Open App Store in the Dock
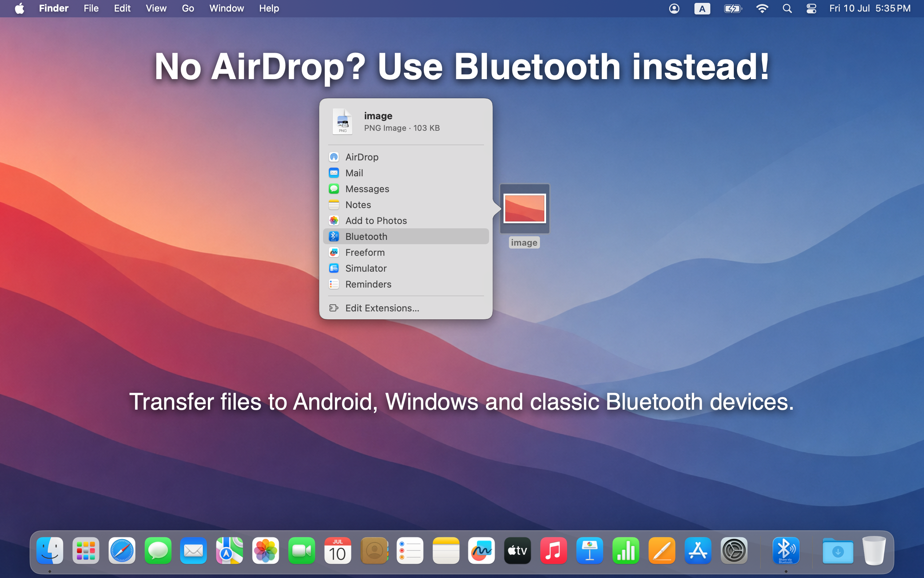The width and height of the screenshot is (924, 578). pos(698,551)
